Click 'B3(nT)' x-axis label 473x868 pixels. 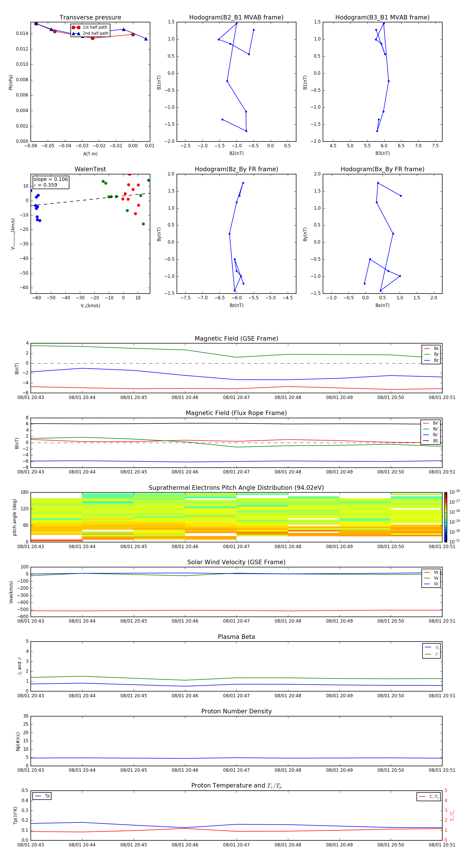pos(382,153)
